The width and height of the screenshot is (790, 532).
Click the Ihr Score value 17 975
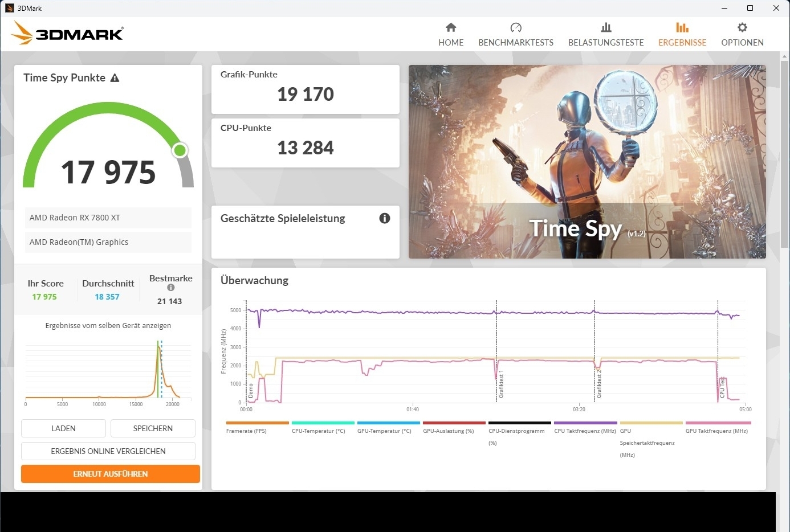tap(44, 297)
